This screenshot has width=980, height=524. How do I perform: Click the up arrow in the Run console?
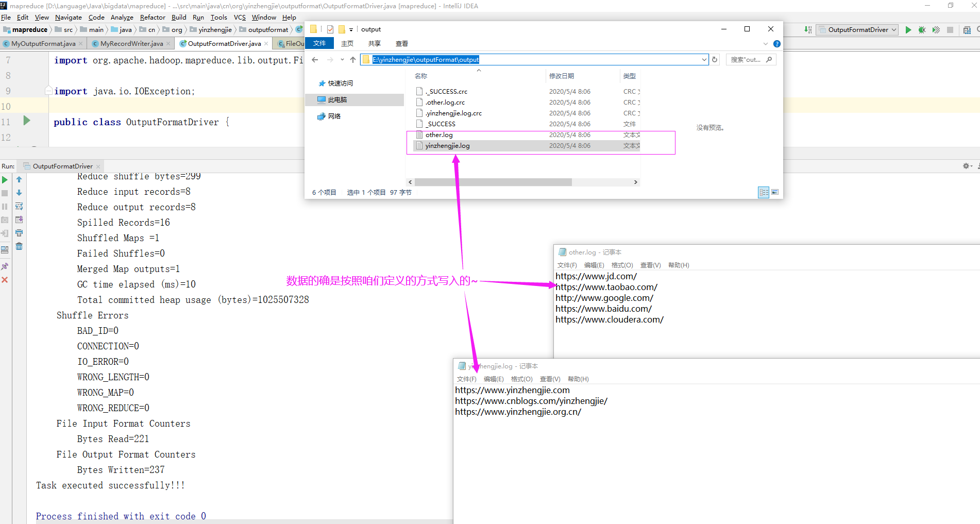pyautogui.click(x=19, y=180)
